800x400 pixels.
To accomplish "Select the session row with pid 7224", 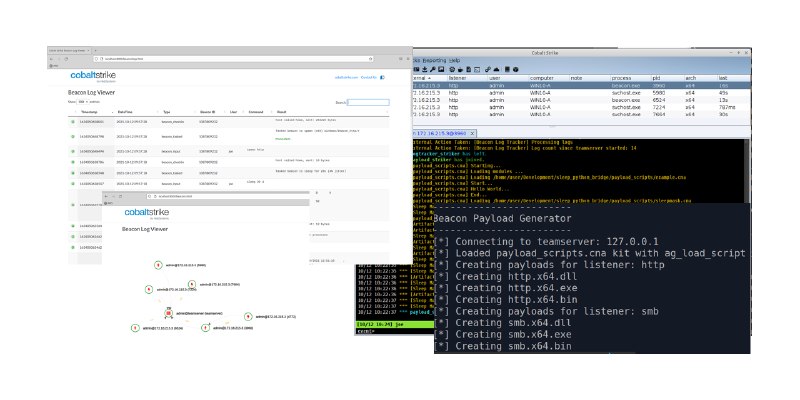I will click(x=581, y=107).
